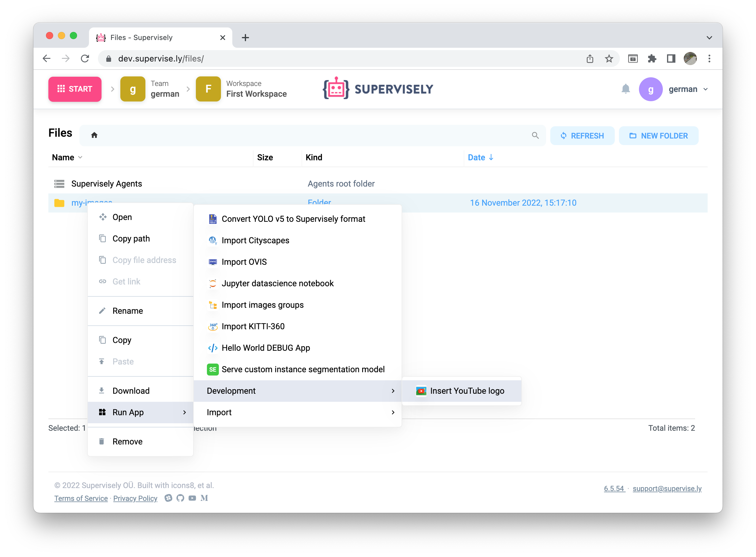Run Serve custom instance segmentation model
The width and height of the screenshot is (756, 557).
[x=303, y=369]
